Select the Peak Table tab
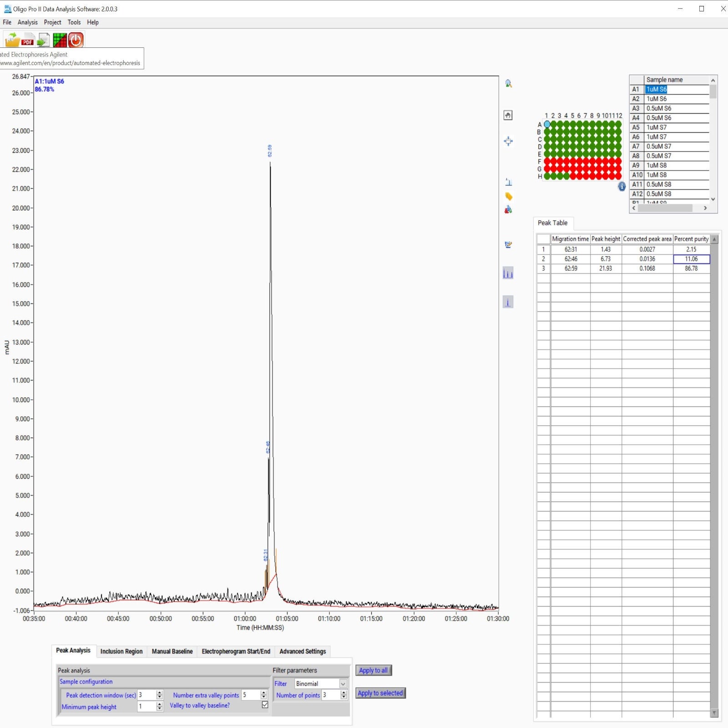 553,223
